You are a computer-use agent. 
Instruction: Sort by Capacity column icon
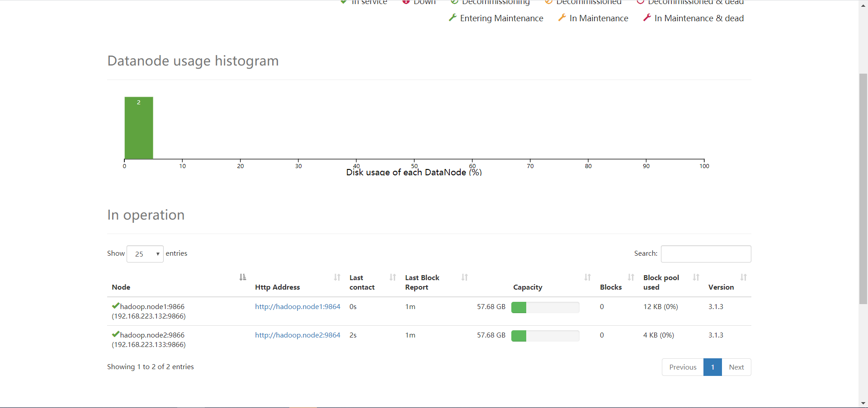[588, 277]
